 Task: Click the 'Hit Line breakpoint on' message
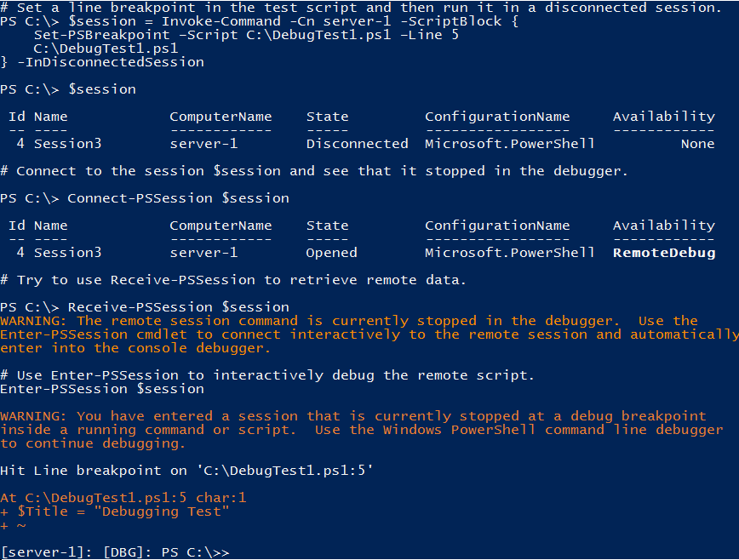pos(186,471)
